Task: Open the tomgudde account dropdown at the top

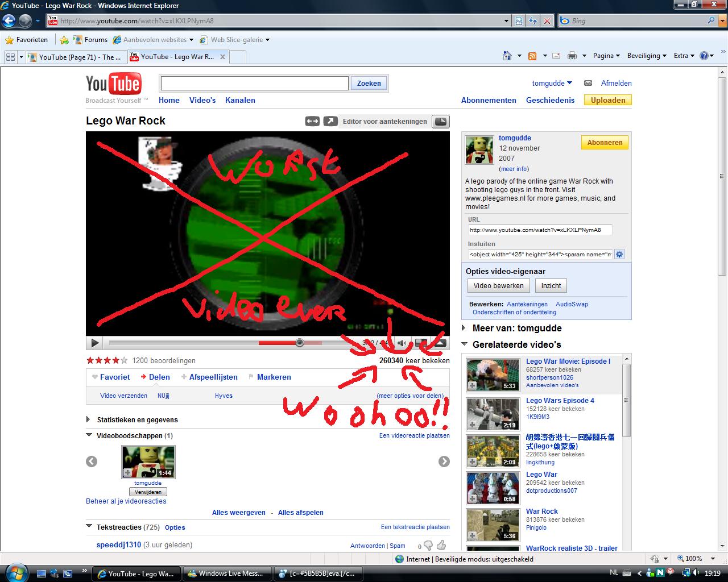Action: coord(551,83)
